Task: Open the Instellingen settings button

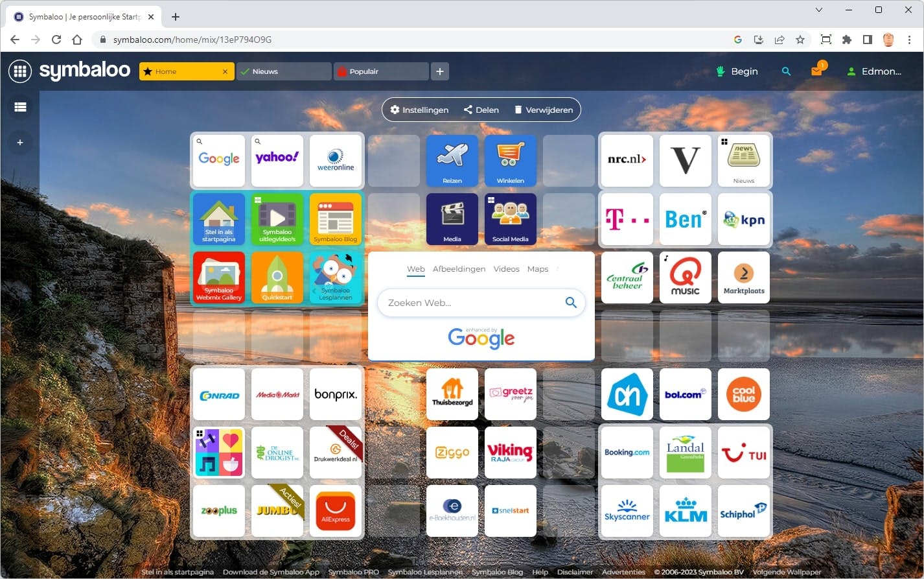Action: (x=419, y=110)
